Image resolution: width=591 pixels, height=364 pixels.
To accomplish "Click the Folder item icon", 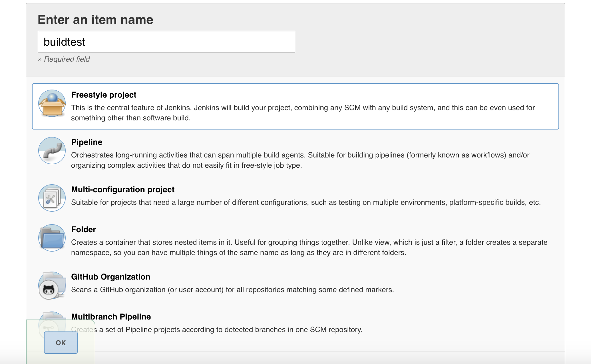I will pyautogui.click(x=52, y=238).
